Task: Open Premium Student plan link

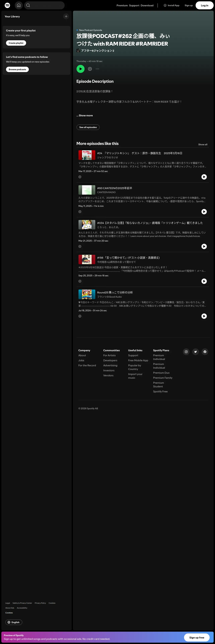Action: tap(158, 385)
